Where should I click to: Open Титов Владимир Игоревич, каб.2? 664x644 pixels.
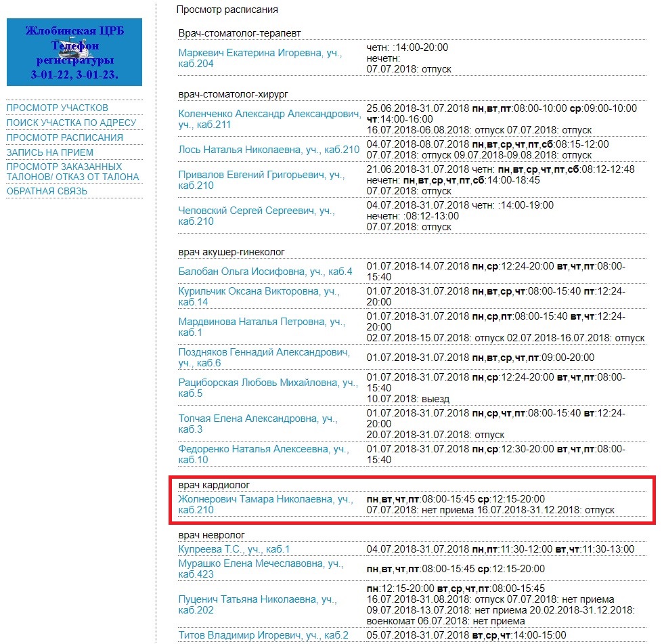(x=263, y=635)
